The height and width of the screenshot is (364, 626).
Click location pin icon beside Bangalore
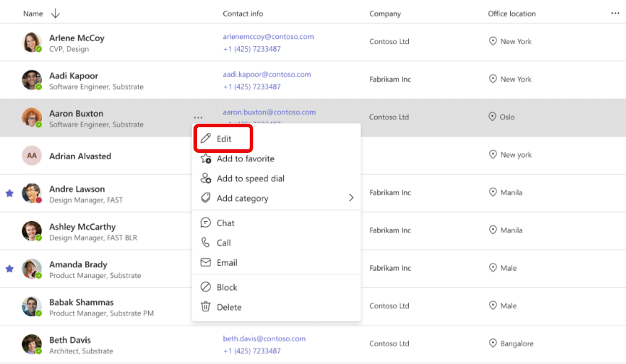(493, 343)
